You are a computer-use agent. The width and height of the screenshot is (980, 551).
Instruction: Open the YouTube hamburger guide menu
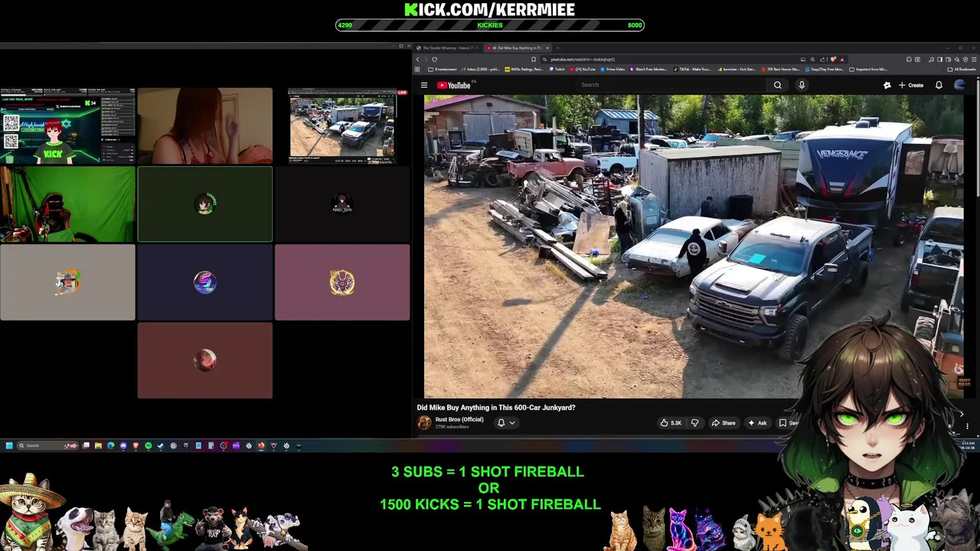click(x=423, y=85)
